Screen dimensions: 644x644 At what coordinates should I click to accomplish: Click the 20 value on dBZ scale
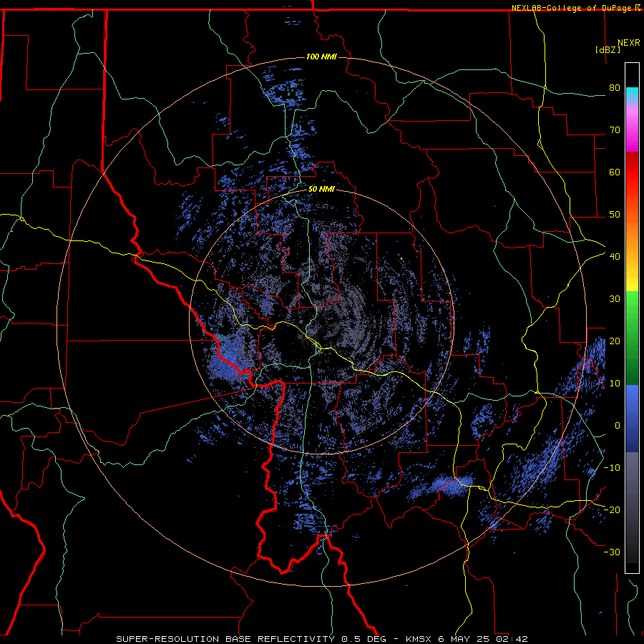tap(615, 341)
